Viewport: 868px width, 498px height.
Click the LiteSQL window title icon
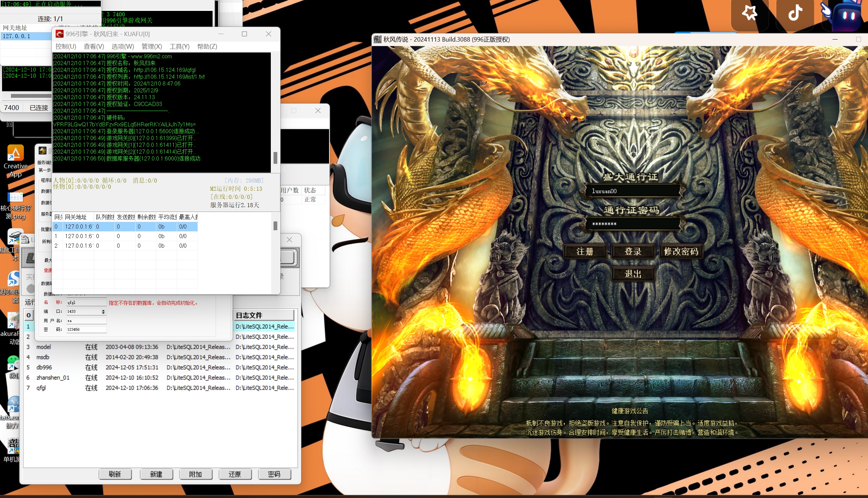point(25,239)
